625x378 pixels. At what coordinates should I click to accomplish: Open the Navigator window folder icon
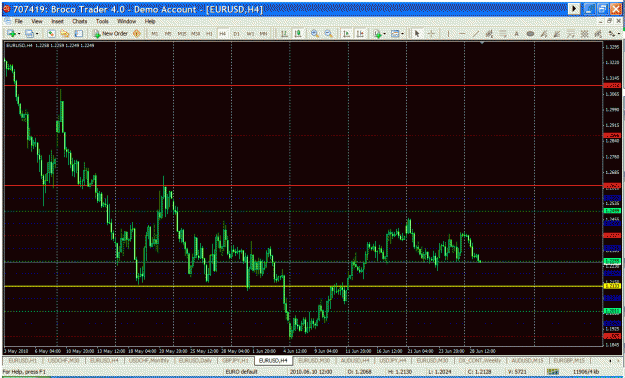point(65,34)
